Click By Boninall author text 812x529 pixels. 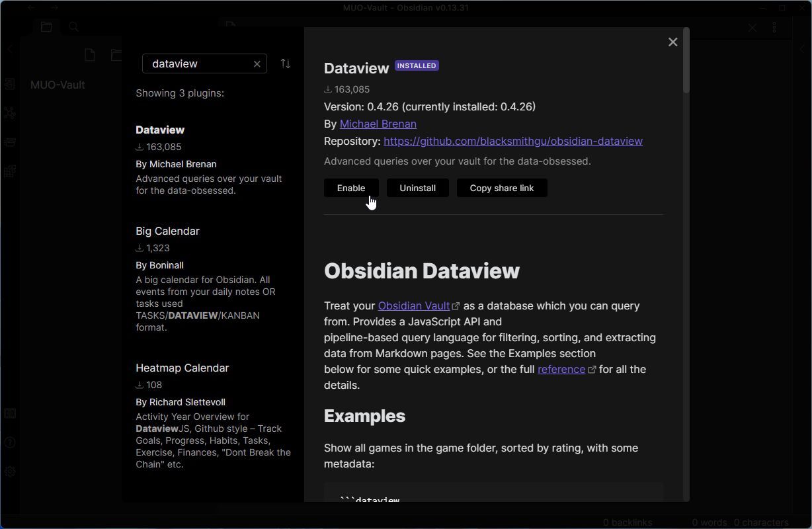pyautogui.click(x=159, y=265)
